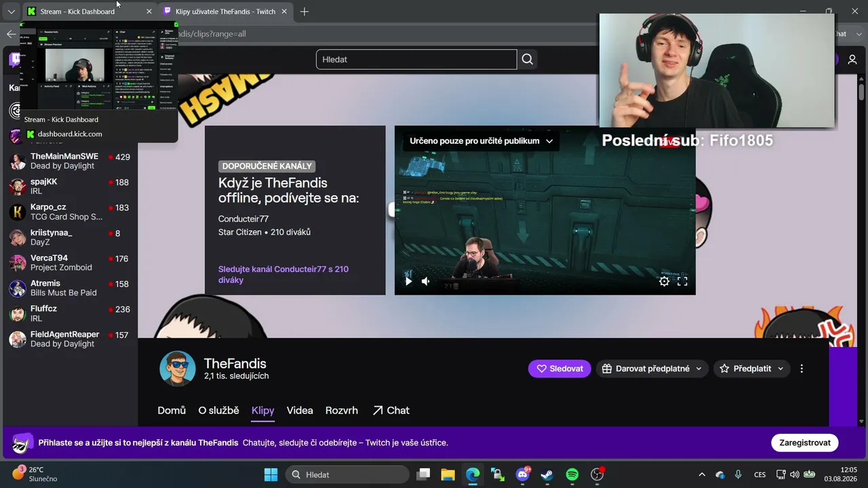Viewport: 868px width, 488px height.
Task: Open the TheMainManSWE channel avatar
Action: [x=18, y=161]
